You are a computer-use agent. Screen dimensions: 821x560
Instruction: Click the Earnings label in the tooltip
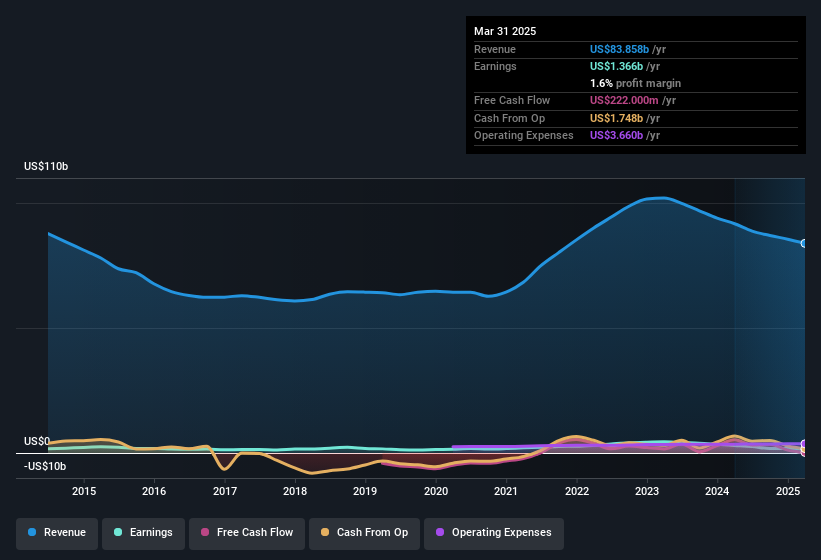[x=495, y=66]
